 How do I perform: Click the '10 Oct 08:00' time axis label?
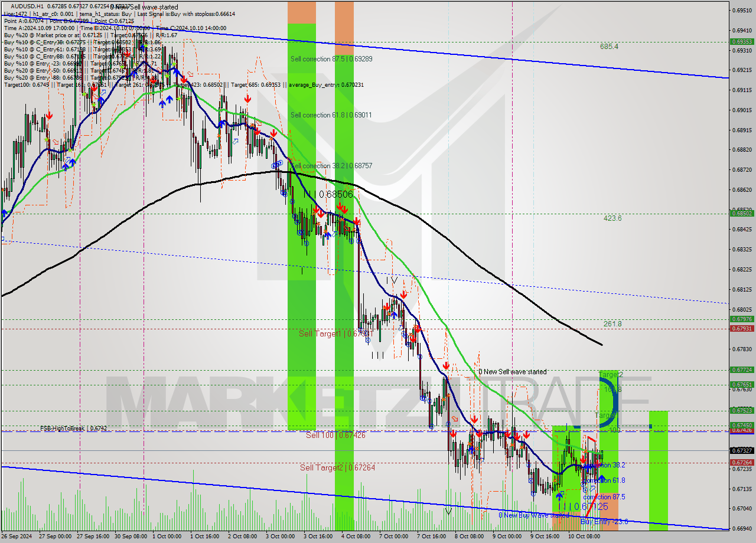584,537
